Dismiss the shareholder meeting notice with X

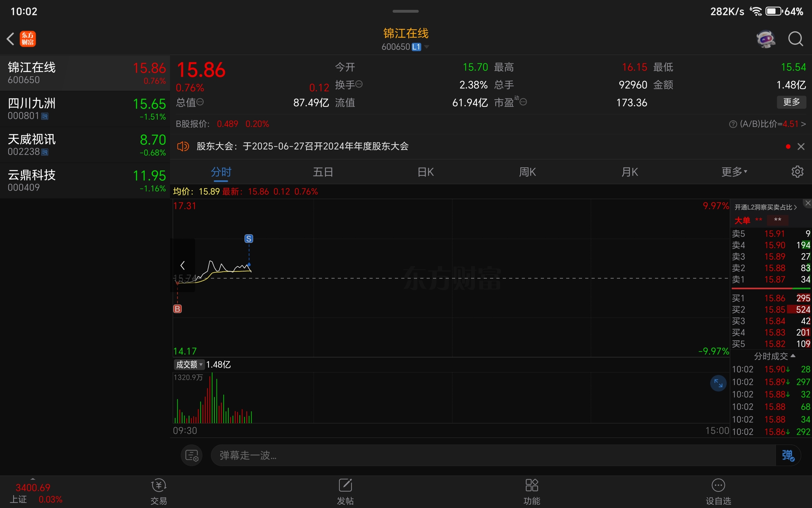801,146
